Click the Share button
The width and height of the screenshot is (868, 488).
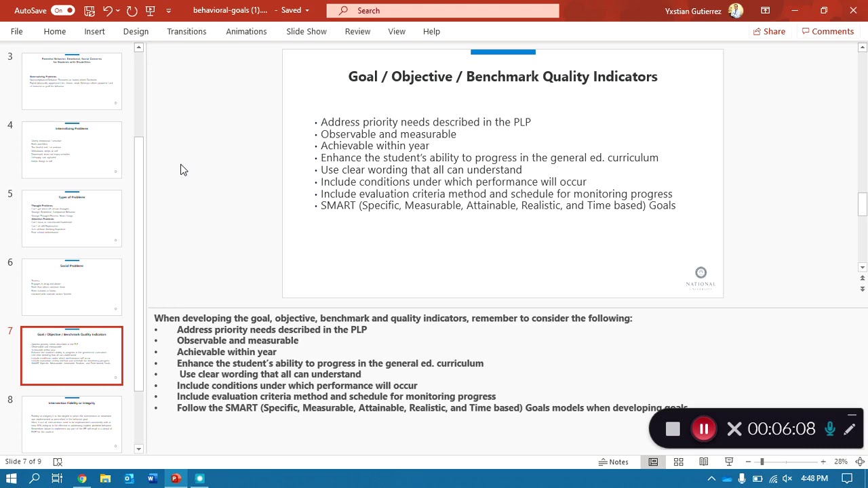[x=770, y=31]
